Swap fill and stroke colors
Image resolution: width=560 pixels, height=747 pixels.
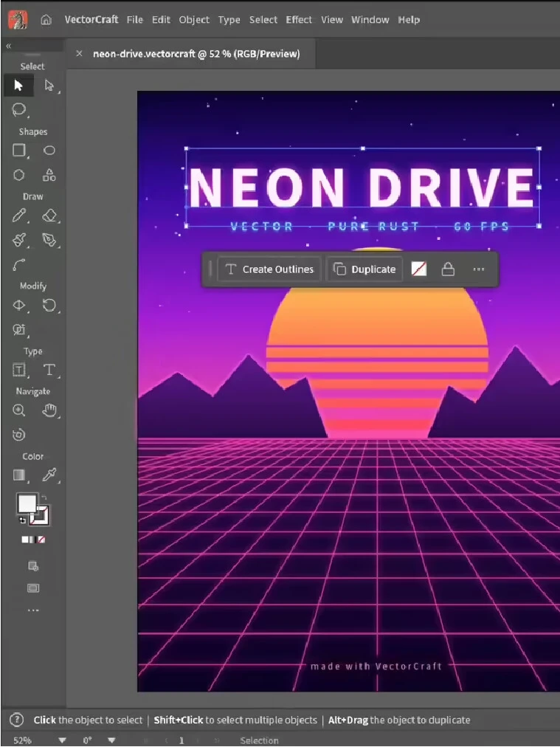[44, 498]
